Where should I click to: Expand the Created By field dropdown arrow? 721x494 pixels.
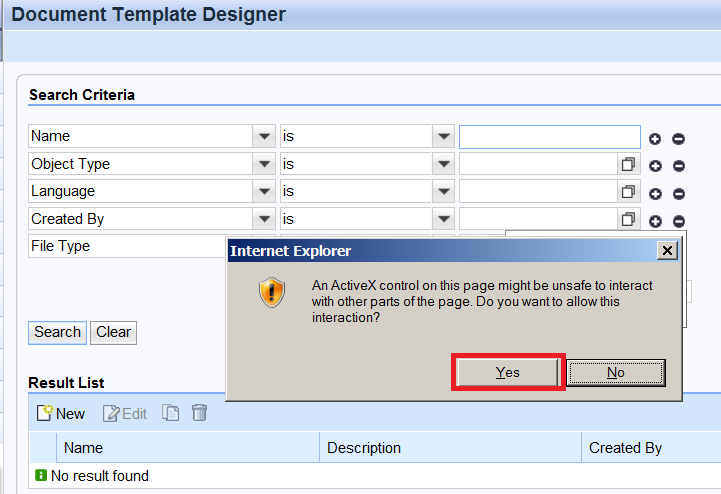[264, 219]
